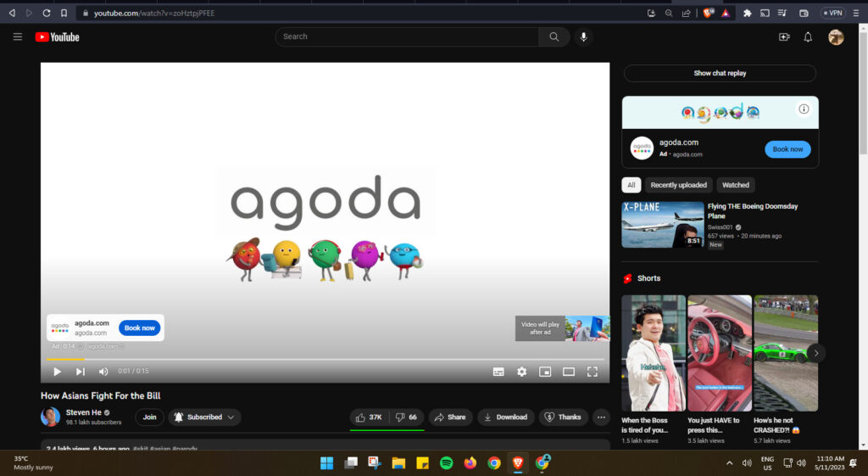
Task: Show next Shorts with the arrow chevron
Action: [x=816, y=353]
